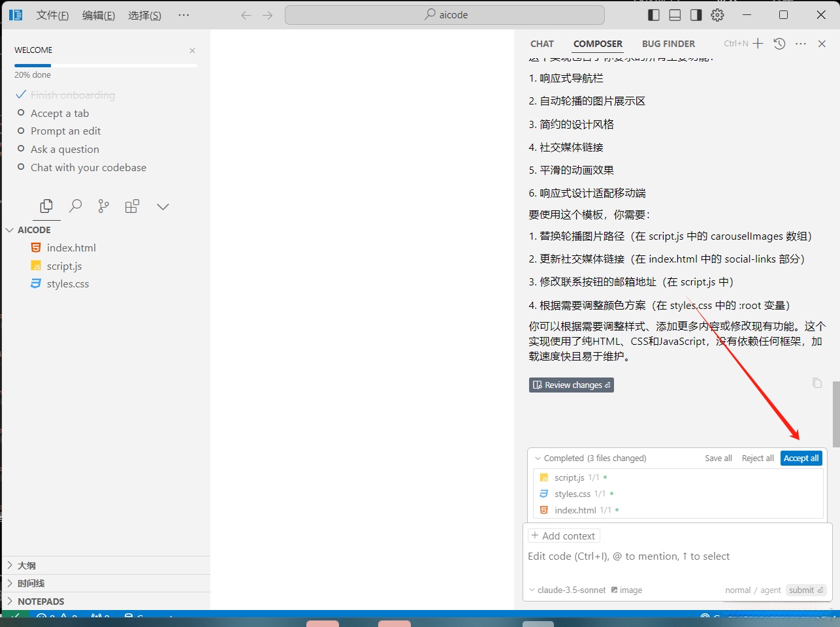
Task: Open index.html in the changed files list
Action: click(678, 510)
